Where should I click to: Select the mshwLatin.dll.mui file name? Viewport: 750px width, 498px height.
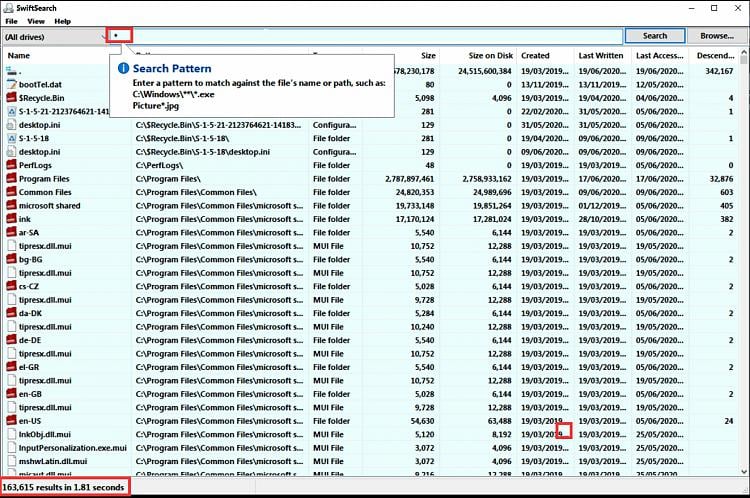coord(53,461)
